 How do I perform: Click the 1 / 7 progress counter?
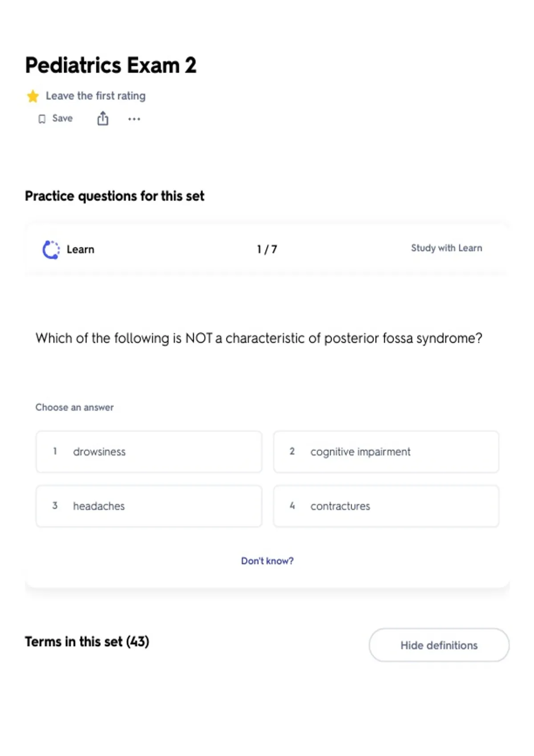pos(267,249)
